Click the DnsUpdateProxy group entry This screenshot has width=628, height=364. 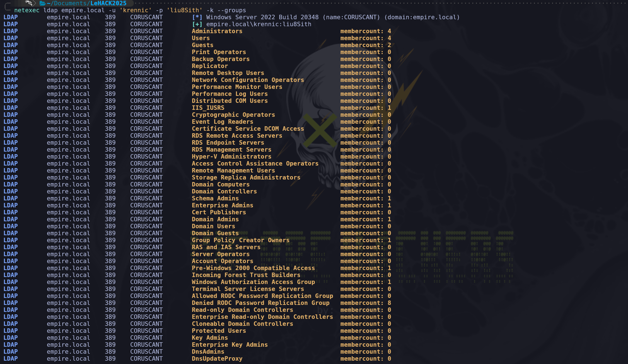217,359
